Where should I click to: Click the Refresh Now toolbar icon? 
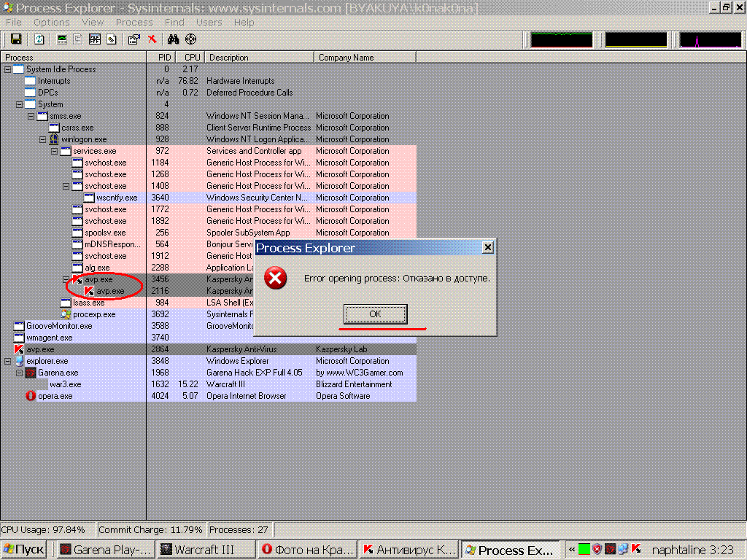click(39, 39)
